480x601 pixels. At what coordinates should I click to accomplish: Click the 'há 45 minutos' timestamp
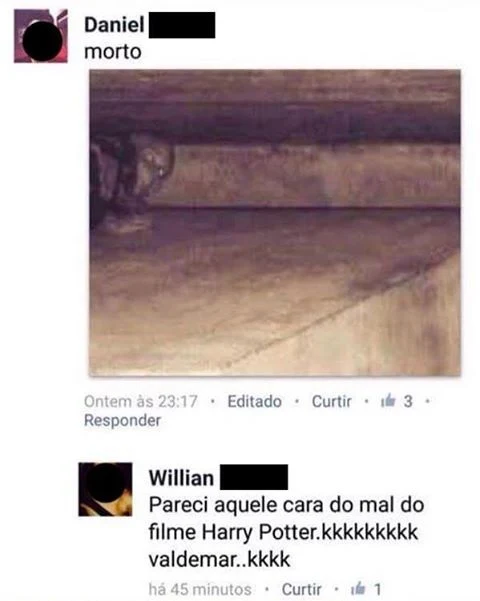pos(200,589)
